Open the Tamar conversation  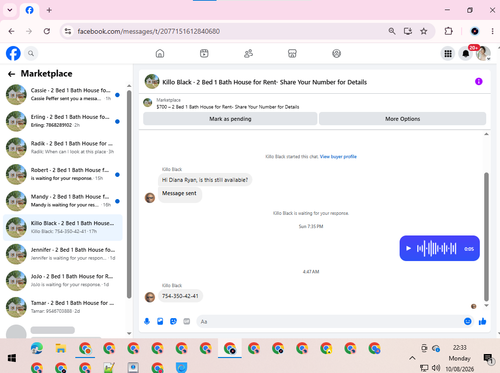[x=63, y=307]
